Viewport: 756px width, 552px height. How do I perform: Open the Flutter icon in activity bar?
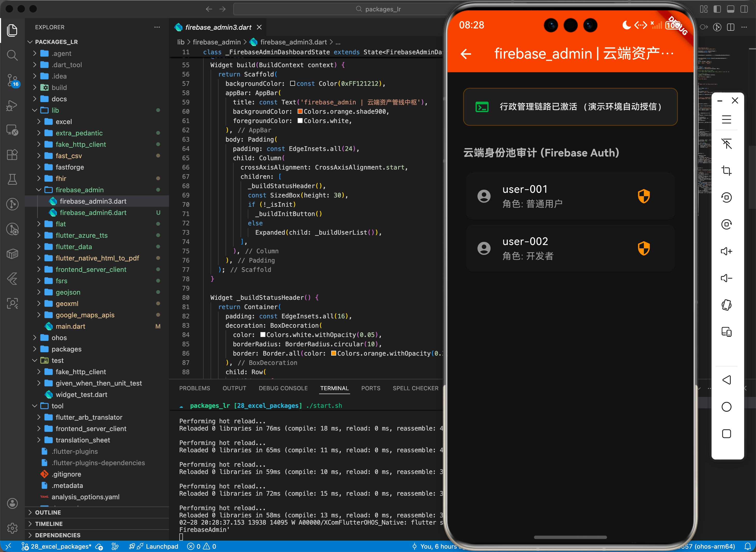point(12,278)
